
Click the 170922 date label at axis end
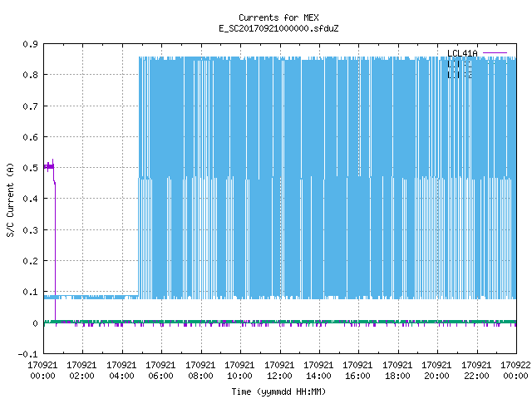pyautogui.click(x=515, y=365)
